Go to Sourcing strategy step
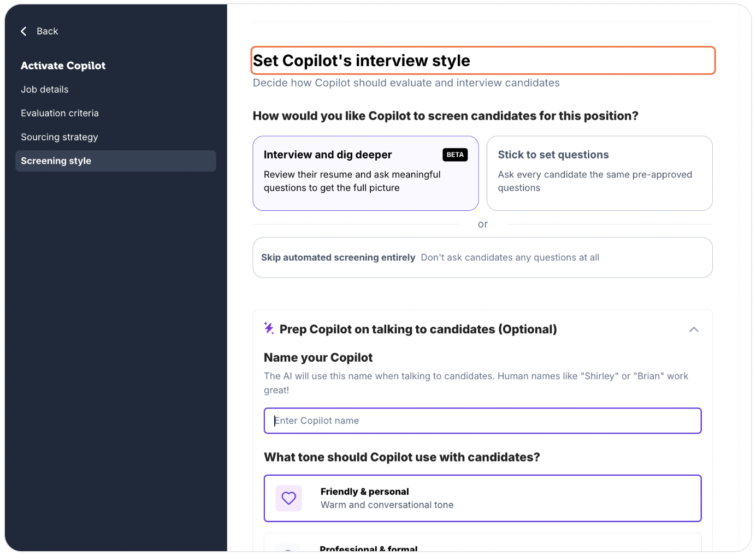The width and height of the screenshot is (756, 555). (x=60, y=137)
